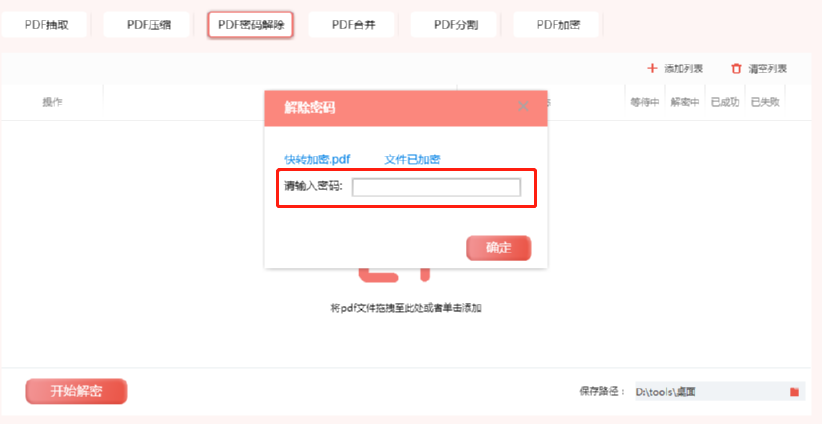
Task: Click the 快转加密.pdf file name link
Action: [317, 159]
